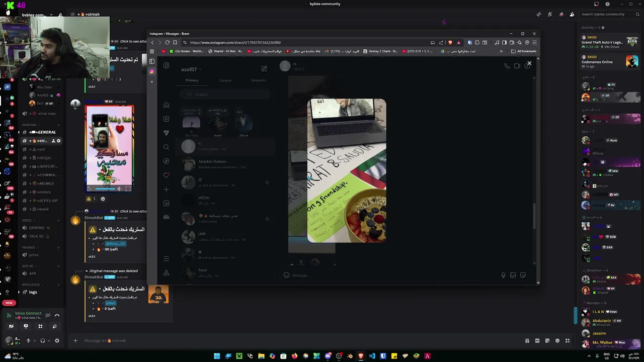Screen dimensions: 644x362
Task: Toggle Discord camera in voice panel
Action: (x=11, y=326)
